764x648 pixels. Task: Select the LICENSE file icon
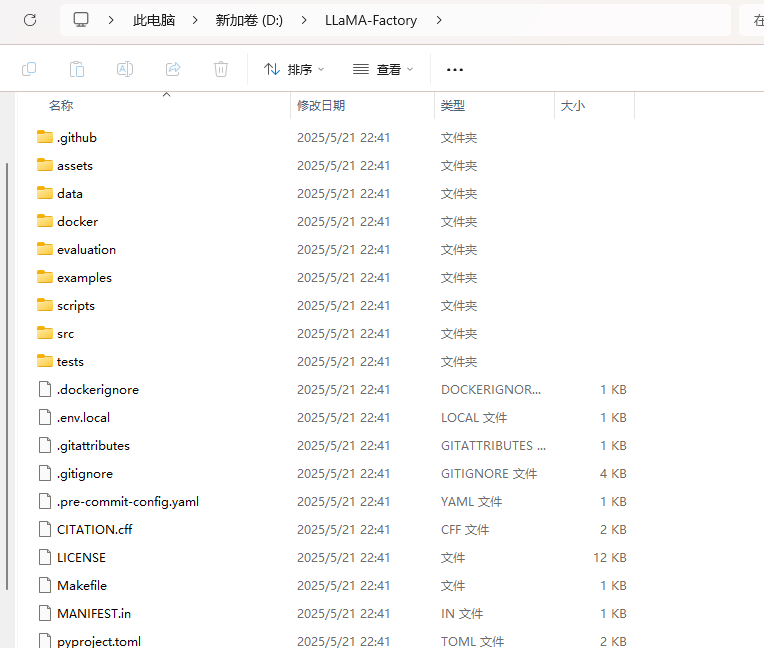(45, 557)
